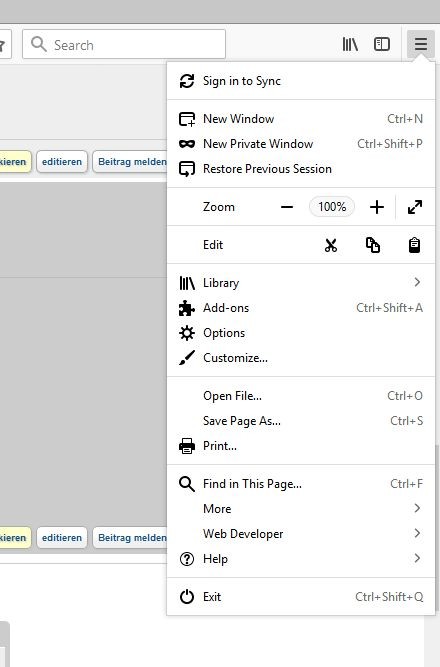Click the first editieren button
440x667 pixels.
pyautogui.click(x=62, y=162)
